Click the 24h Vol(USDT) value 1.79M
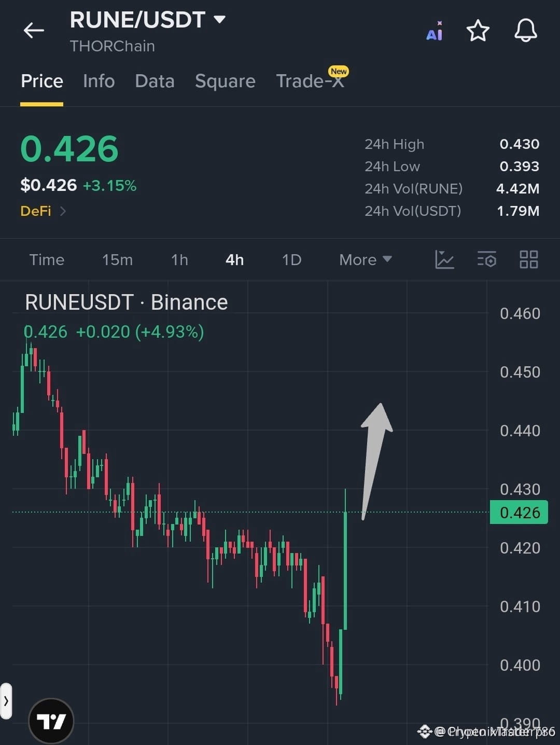This screenshot has height=745, width=560. click(518, 211)
